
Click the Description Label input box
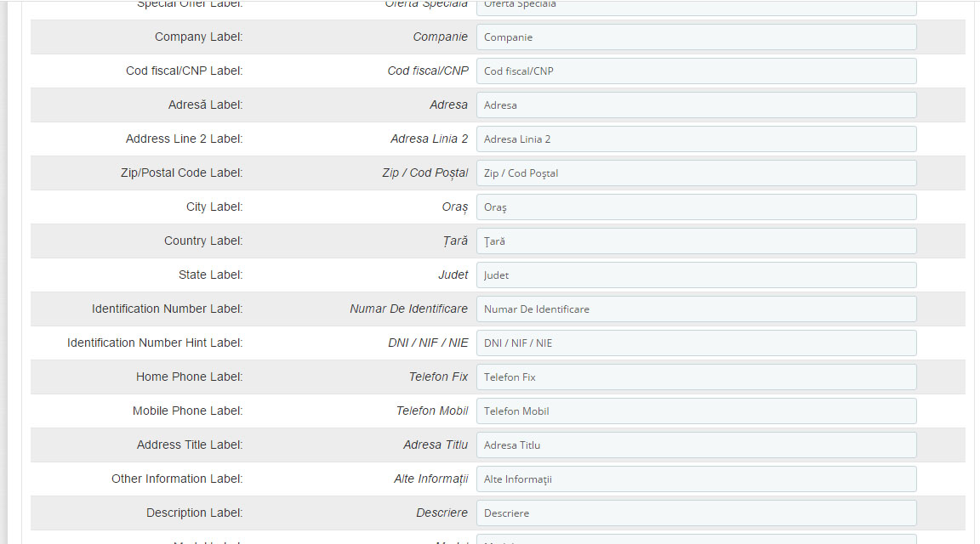pyautogui.click(x=696, y=513)
